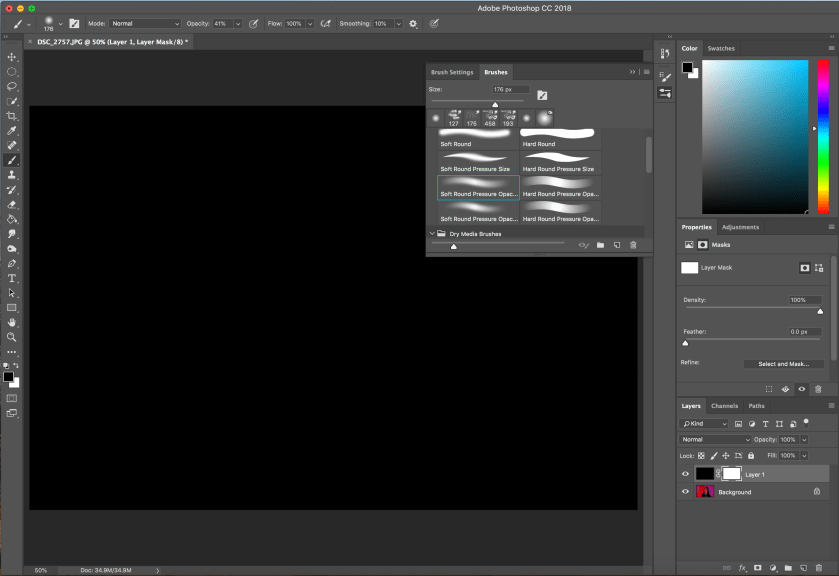Delete brush using Brushes panel trash icon
The image size is (839, 576).
(x=633, y=245)
